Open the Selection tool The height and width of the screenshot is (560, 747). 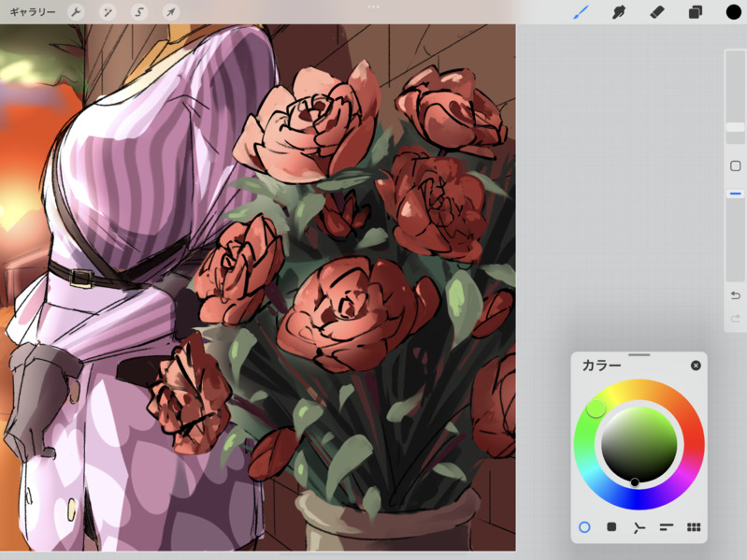(x=139, y=12)
